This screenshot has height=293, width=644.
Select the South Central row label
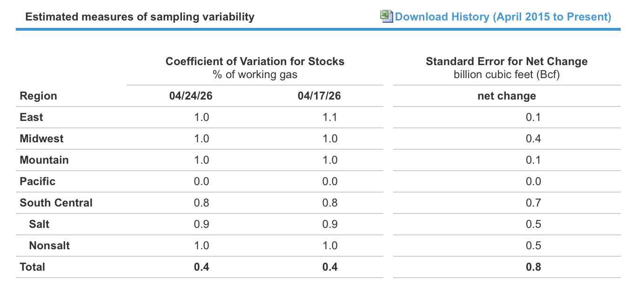pyautogui.click(x=56, y=203)
